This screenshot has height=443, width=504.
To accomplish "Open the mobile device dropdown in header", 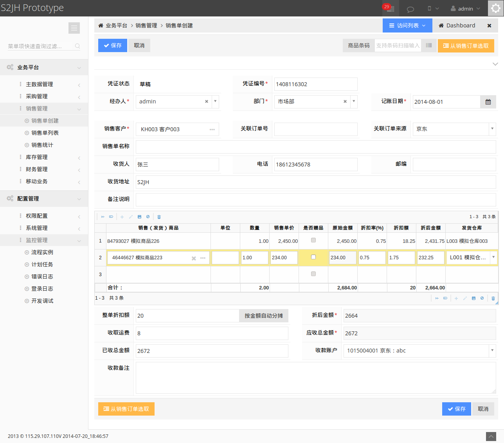I will (433, 8).
